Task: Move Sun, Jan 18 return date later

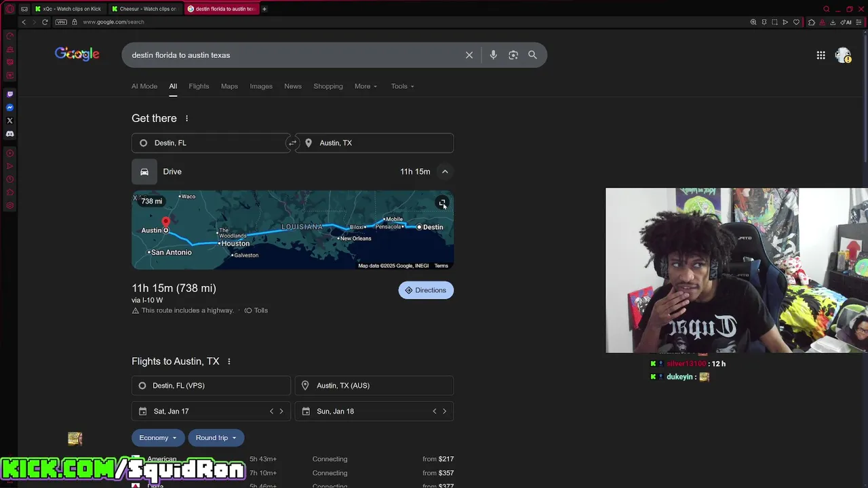Action: coord(445,411)
